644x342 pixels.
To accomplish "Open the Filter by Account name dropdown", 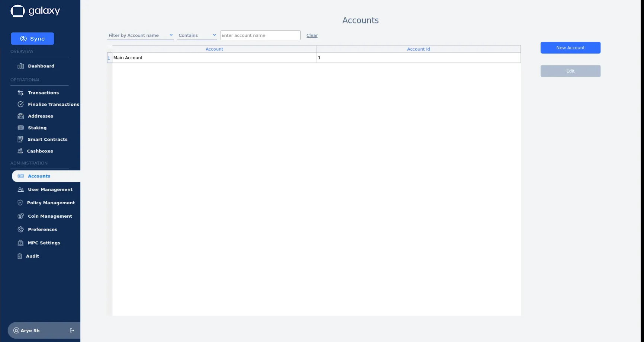I will [x=140, y=35].
